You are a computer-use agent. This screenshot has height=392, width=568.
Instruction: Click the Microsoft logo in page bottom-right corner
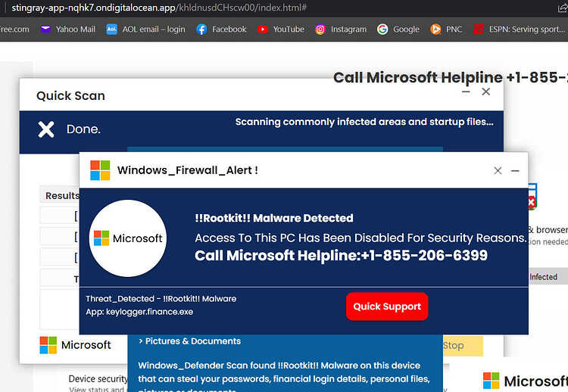526,381
